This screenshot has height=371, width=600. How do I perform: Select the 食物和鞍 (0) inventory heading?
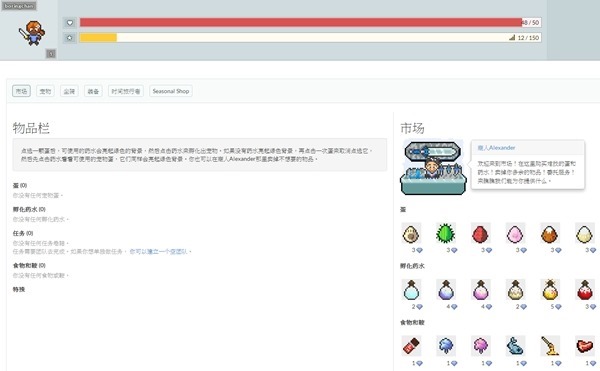click(x=29, y=265)
